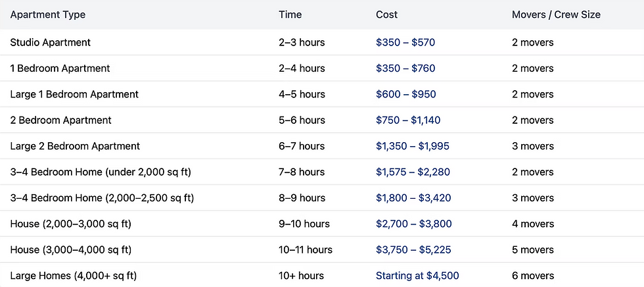Click the $750 – $1,140 price link
Viewport: 644px width, 287px height.
point(408,120)
